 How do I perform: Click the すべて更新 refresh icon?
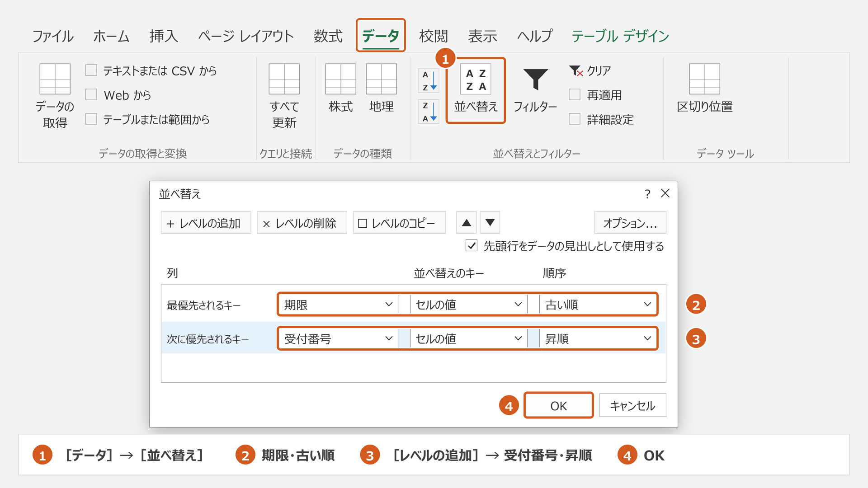(x=284, y=79)
